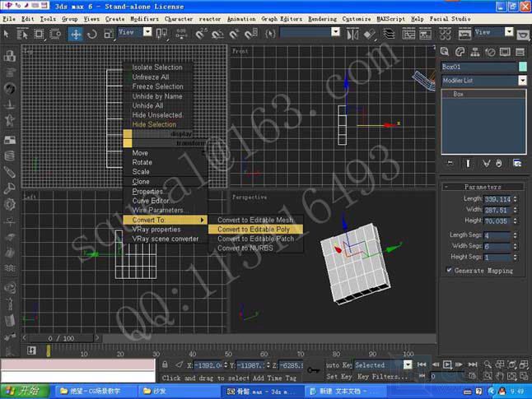Click Remove Modifier from Stack icon

click(x=499, y=164)
